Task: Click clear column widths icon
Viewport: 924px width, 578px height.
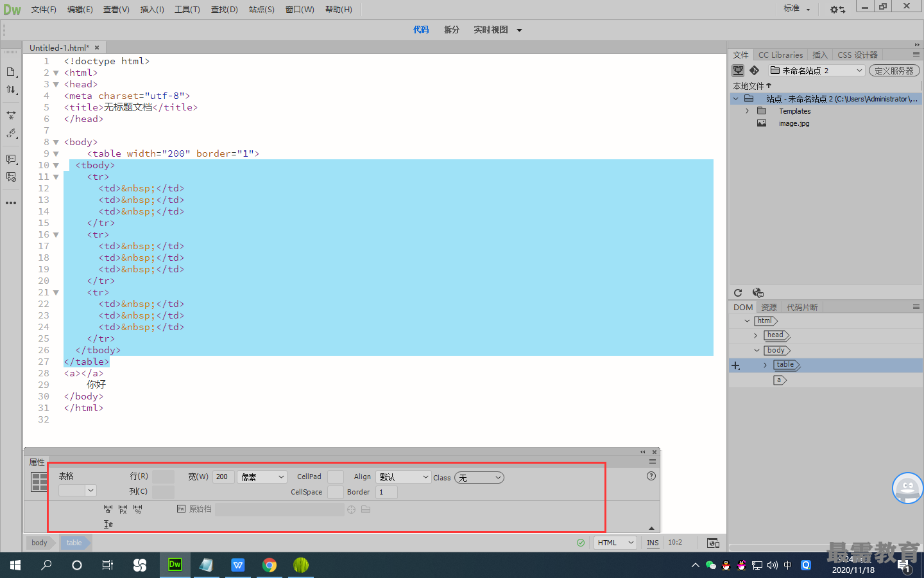Action: (108, 509)
